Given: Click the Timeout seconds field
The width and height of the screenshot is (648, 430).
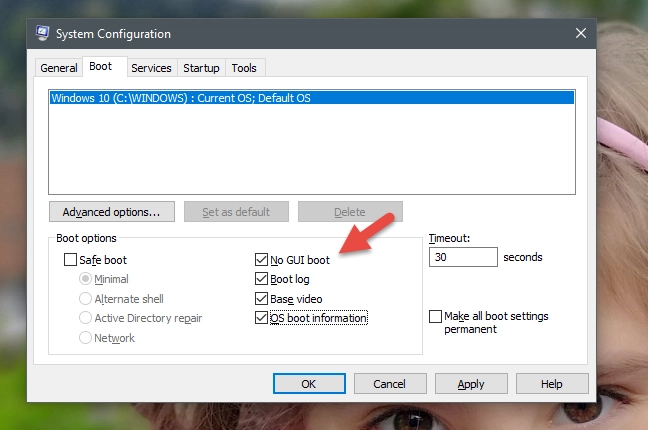Looking at the screenshot, I should (x=463, y=257).
